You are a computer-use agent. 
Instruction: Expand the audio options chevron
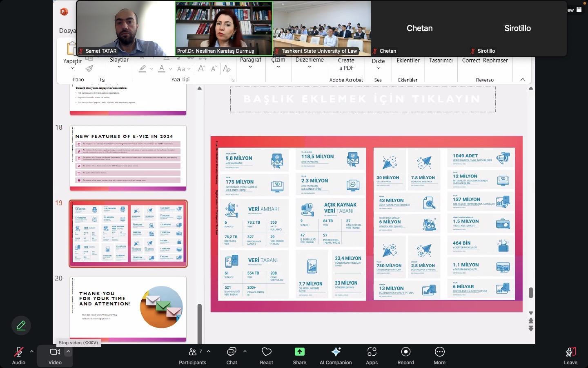(32, 351)
